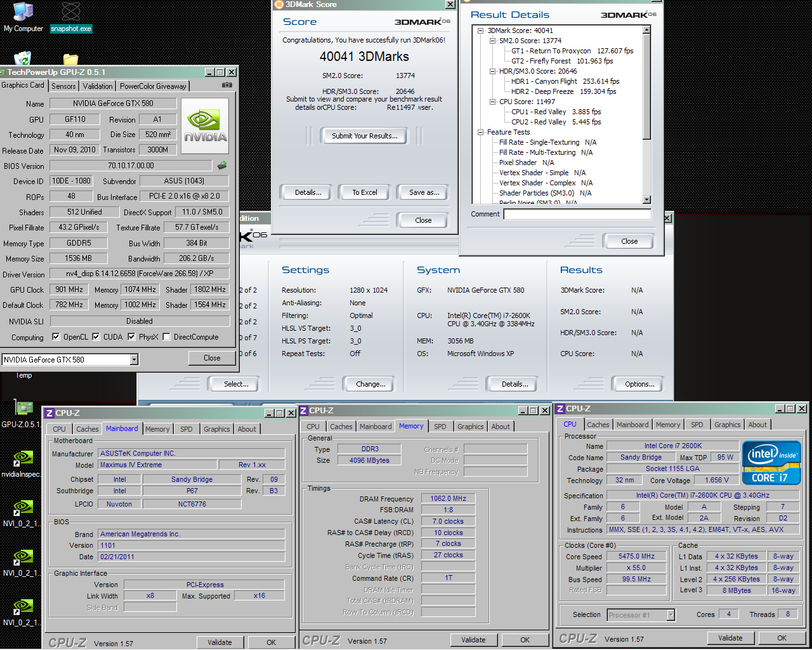Viewport: 812px width, 650px height.
Task: Click the CPU-Z Memory window title icon
Action: tap(303, 411)
